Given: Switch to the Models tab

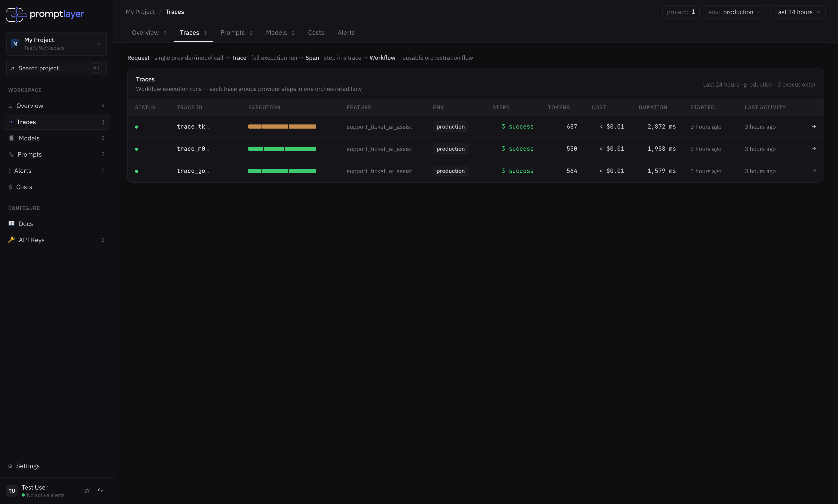Looking at the screenshot, I should (x=280, y=33).
